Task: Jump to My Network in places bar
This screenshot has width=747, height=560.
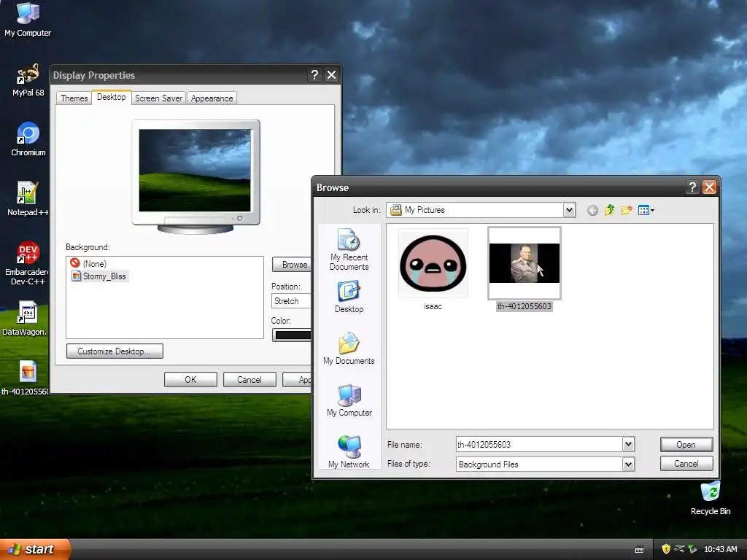Action: 349,452
